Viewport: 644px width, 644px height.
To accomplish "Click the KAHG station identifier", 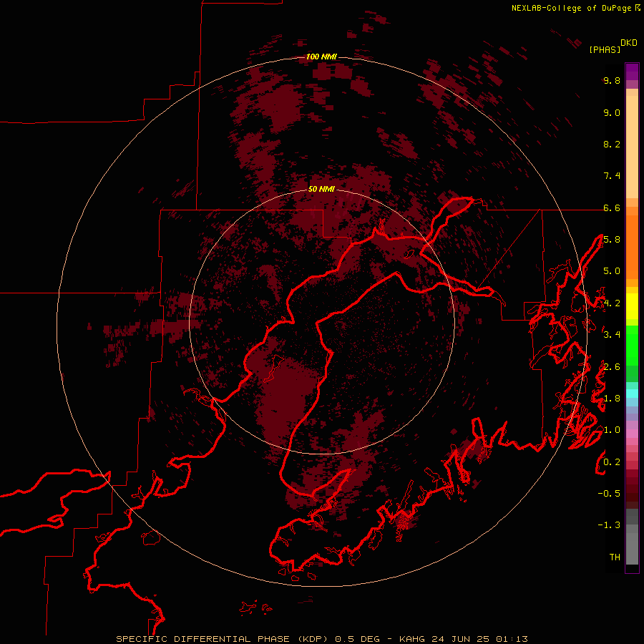I will (x=413, y=639).
